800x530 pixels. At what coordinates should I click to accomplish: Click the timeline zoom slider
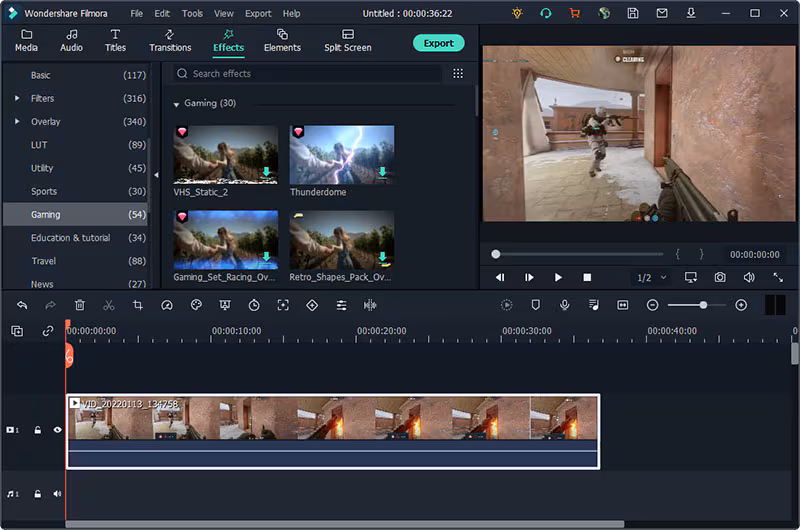pos(703,305)
